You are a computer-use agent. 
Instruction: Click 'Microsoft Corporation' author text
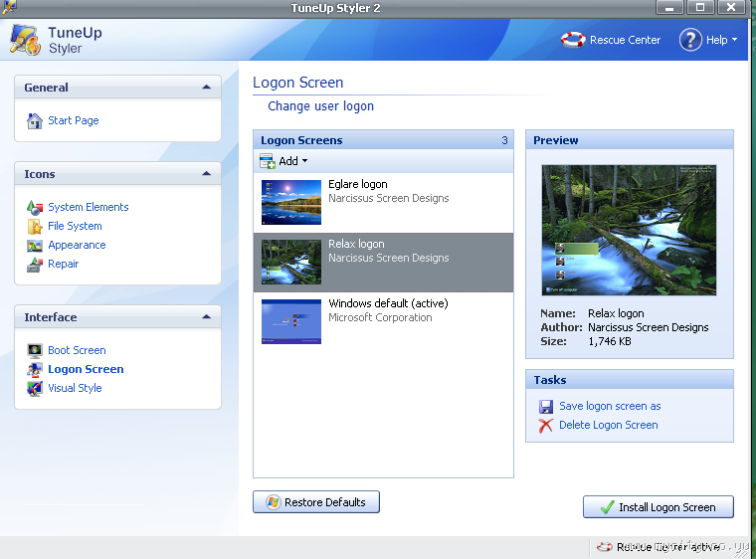380,318
